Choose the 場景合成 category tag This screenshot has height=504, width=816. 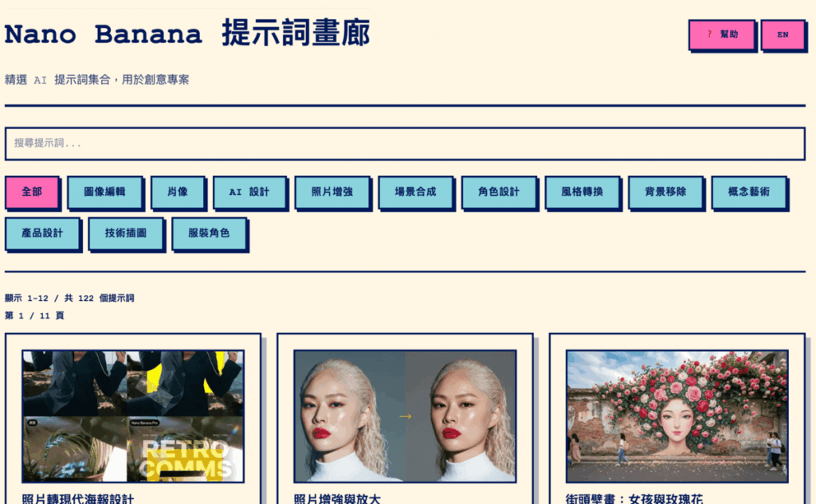click(x=415, y=192)
